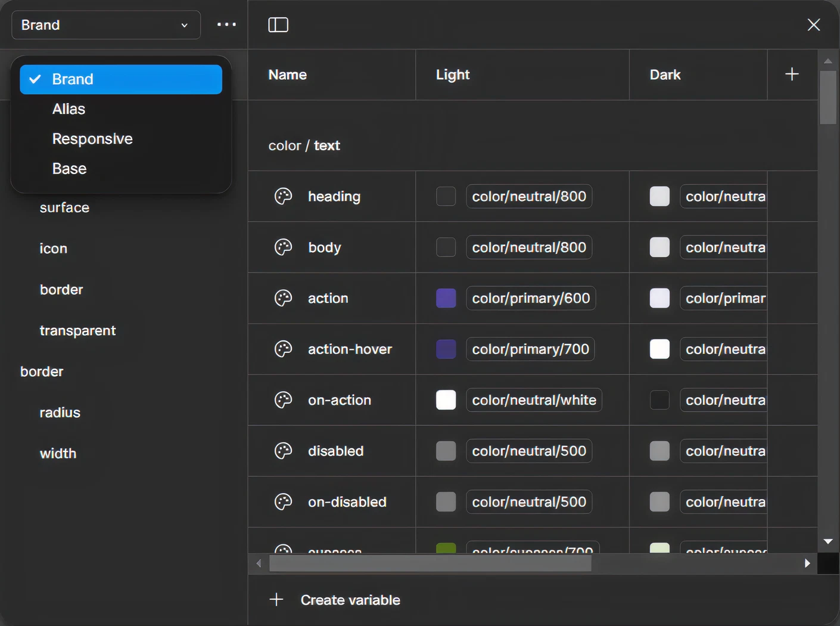Click the palette icon beside action variable
Image resolution: width=840 pixels, height=626 pixels.
pos(283,298)
